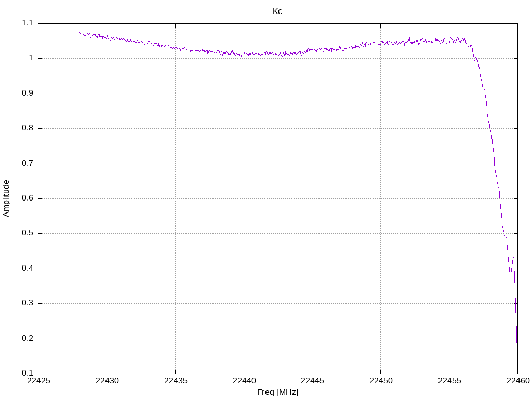Click the y-axis tick label 0.9

pyautogui.click(x=28, y=94)
